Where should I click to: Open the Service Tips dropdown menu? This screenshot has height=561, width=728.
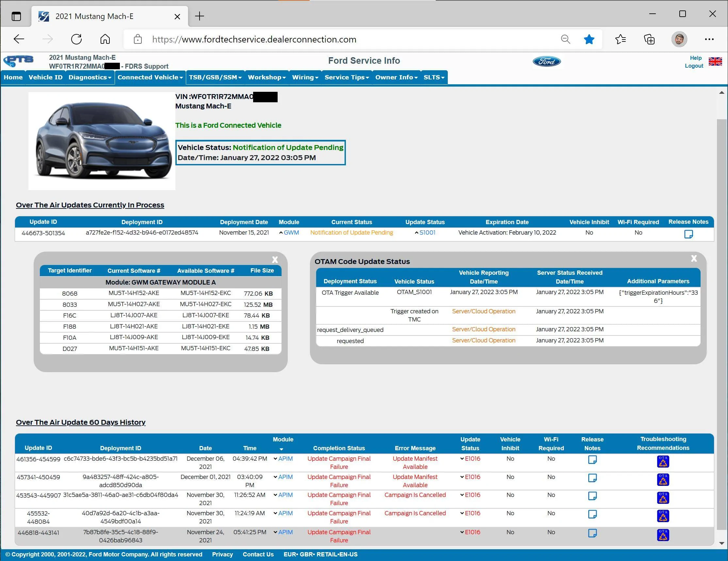pos(347,77)
